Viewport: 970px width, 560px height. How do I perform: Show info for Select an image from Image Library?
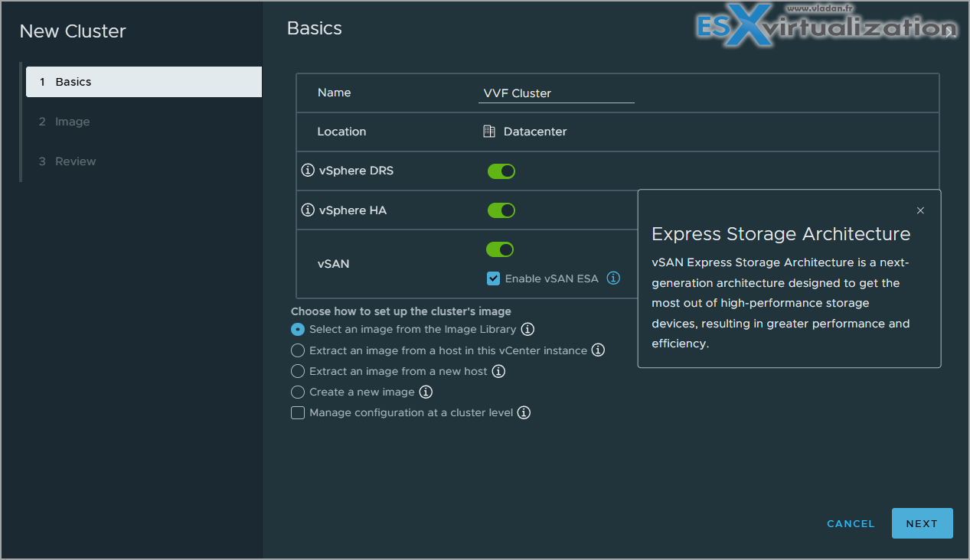click(x=527, y=330)
